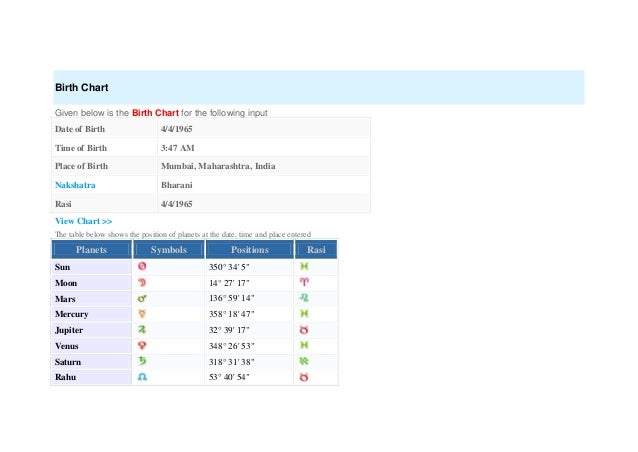
Task: Click the Date of Birth label
Action: tap(80, 129)
